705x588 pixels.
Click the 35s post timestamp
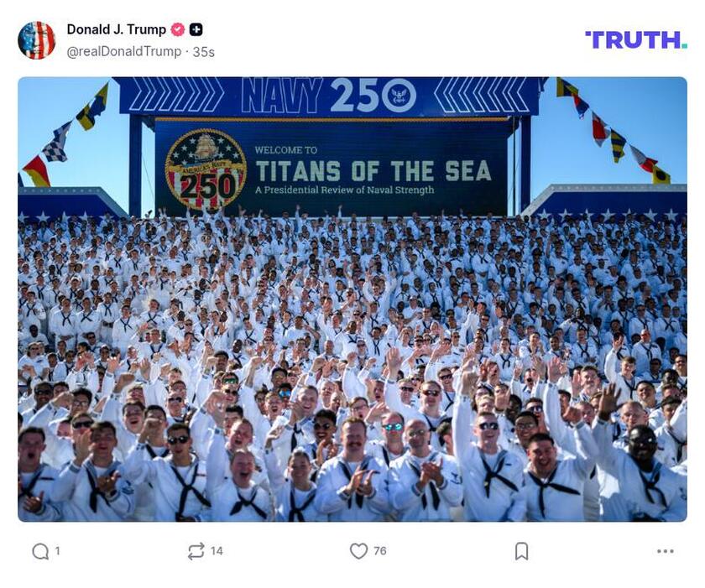204,52
